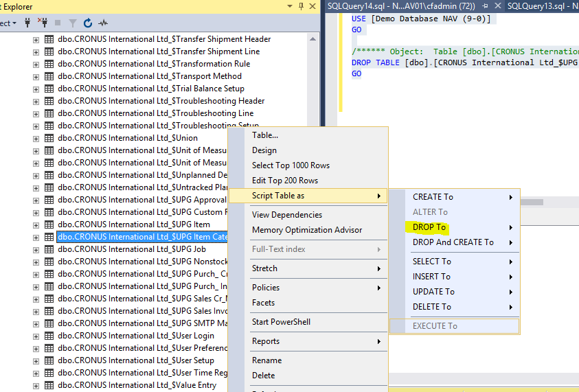
Task: Expand the $Union table node
Action: [x=36, y=139]
